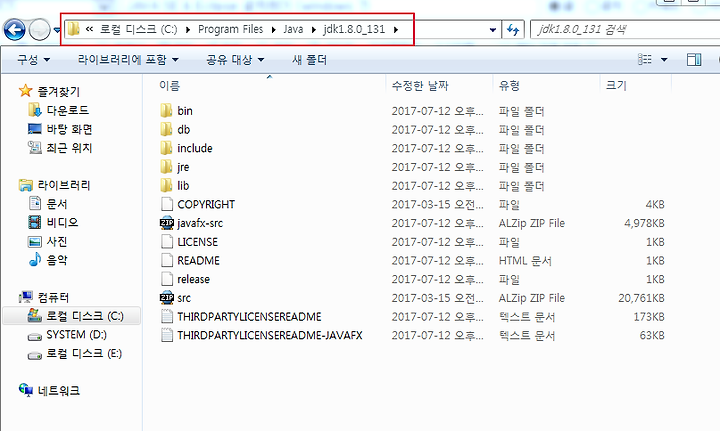The width and height of the screenshot is (720, 431).
Task: Open the view options dropdown arrow
Action: click(x=664, y=60)
